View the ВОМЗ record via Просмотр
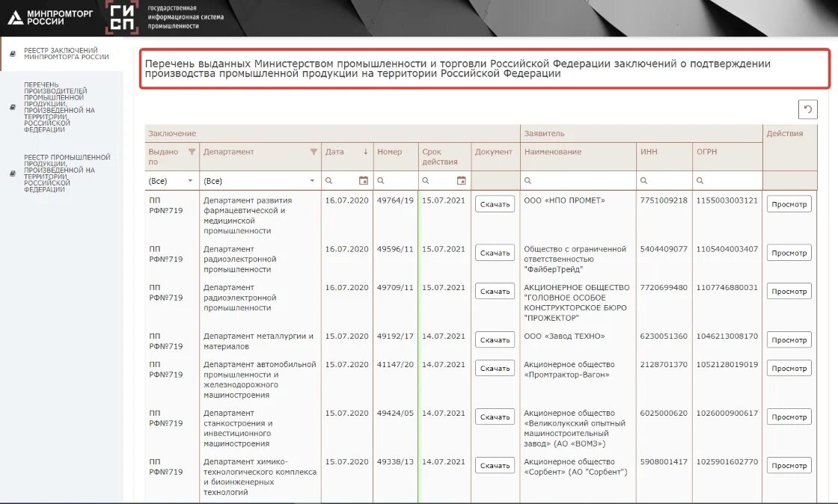This screenshot has width=838, height=504. pyautogui.click(x=789, y=417)
